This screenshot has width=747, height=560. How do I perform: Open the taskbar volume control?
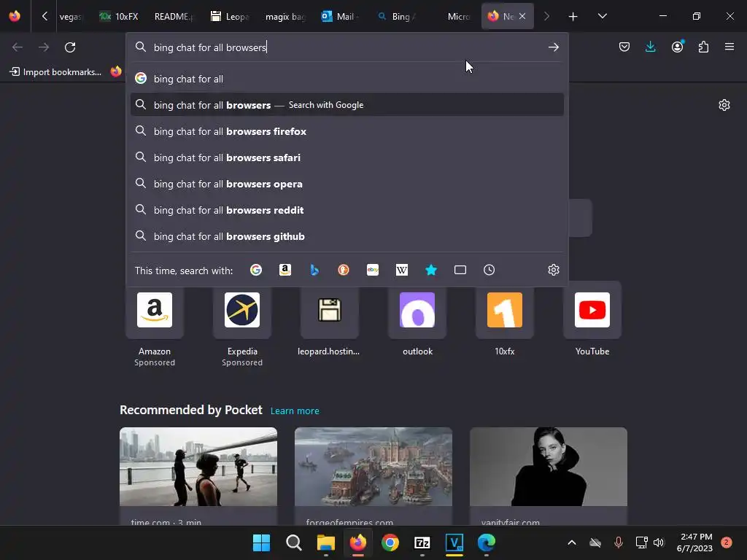pos(659,542)
